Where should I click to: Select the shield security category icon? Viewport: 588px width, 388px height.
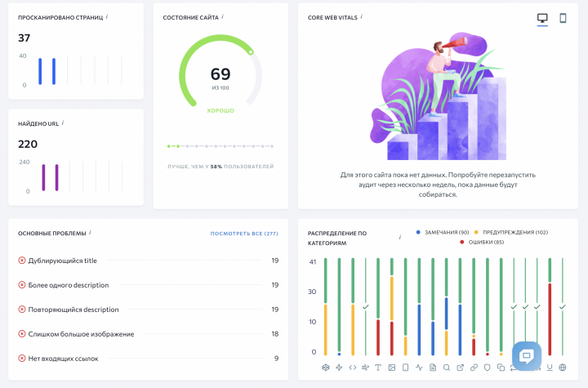(487, 368)
